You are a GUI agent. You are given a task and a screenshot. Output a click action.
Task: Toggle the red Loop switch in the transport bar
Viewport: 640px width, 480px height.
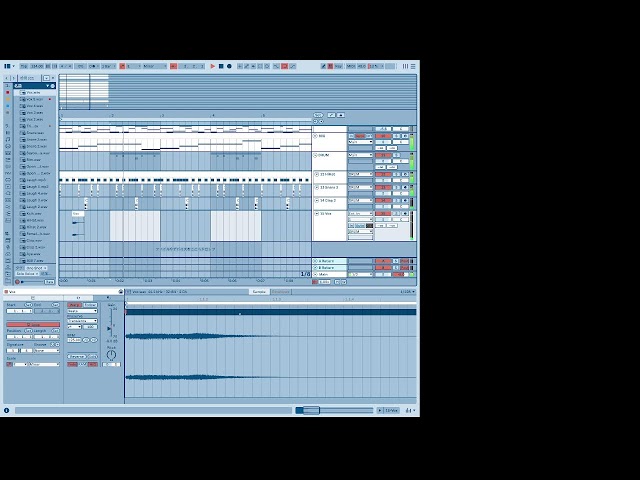pyautogui.click(x=284, y=66)
